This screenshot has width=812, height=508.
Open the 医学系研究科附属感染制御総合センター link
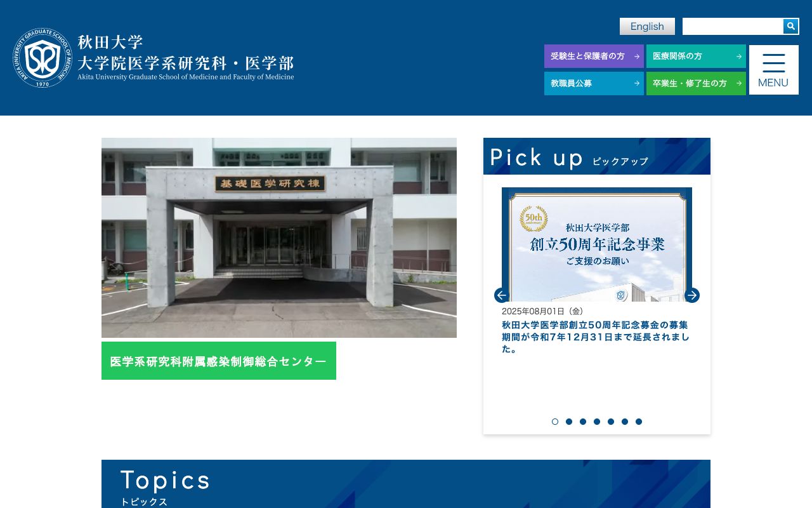(218, 361)
